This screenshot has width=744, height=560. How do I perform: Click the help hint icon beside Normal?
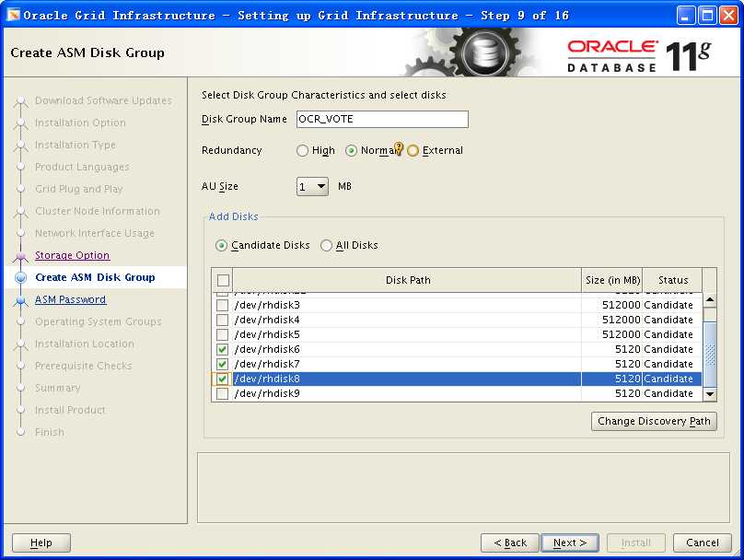coord(399,149)
